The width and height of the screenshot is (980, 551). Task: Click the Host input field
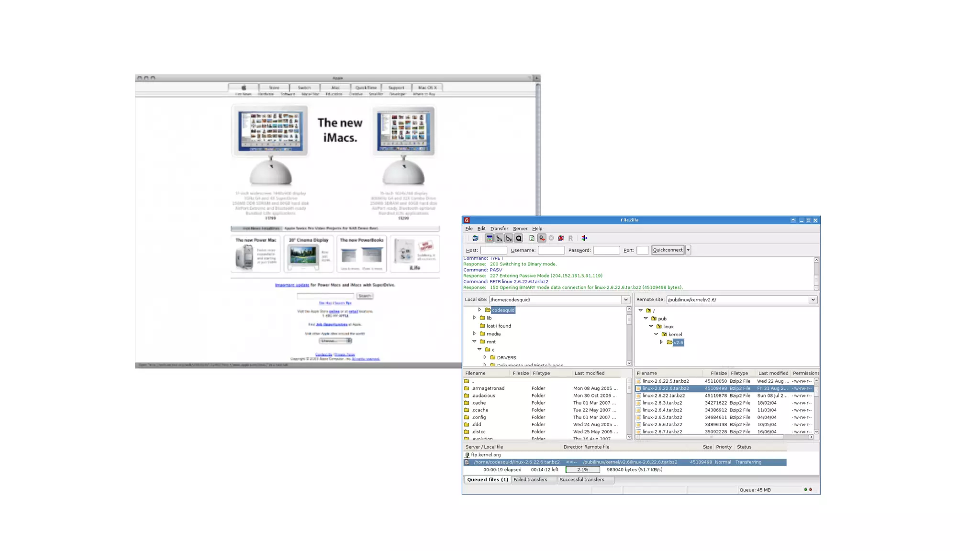(x=493, y=250)
